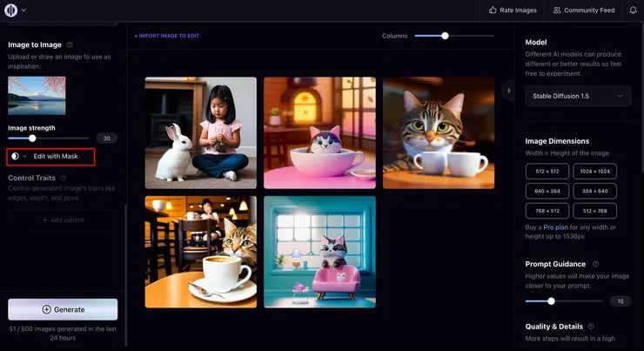
Task: Open the tabby cat with two cups image
Action: (x=439, y=132)
